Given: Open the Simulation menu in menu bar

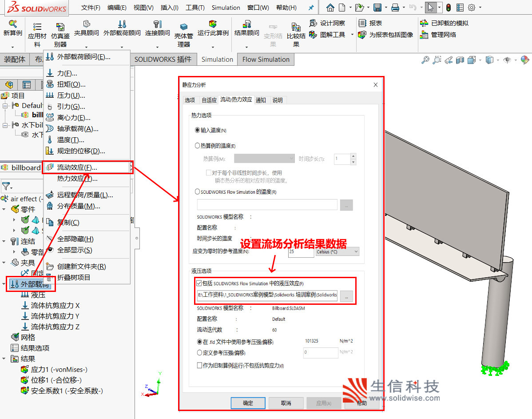Looking at the screenshot, I should (226, 8).
